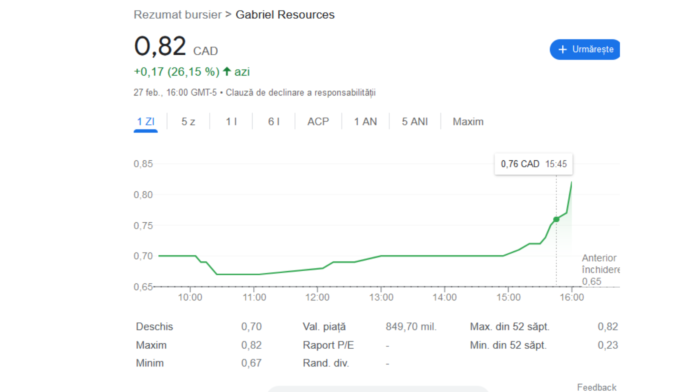
Task: Click the green point marker on chart line
Action: [x=556, y=219]
